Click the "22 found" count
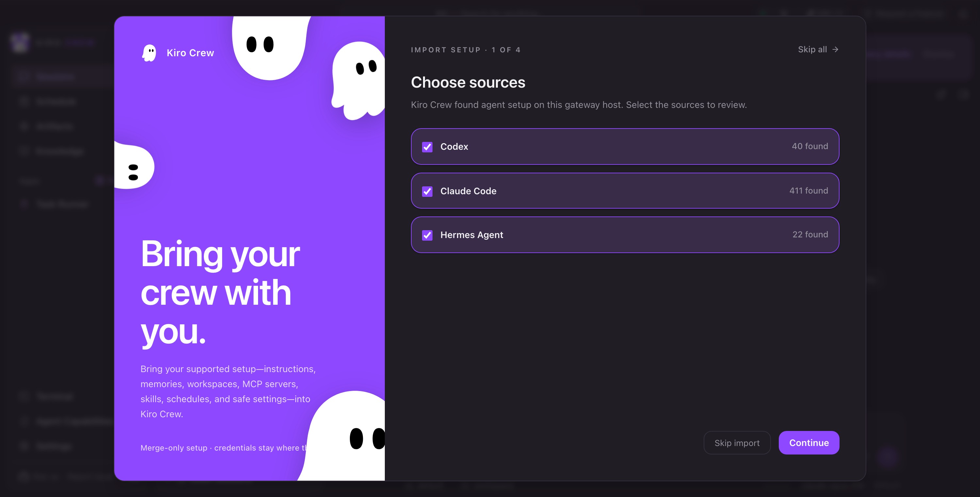The height and width of the screenshot is (497, 980). [x=810, y=234]
